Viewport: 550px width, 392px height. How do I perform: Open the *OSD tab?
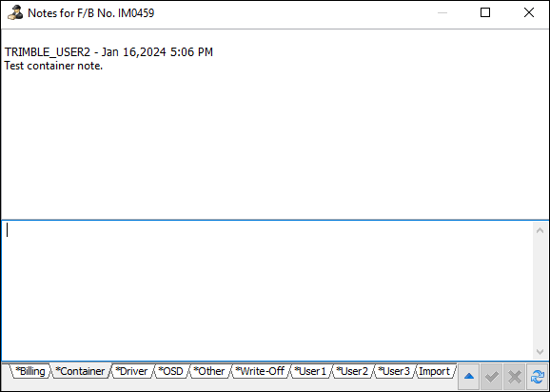171,371
